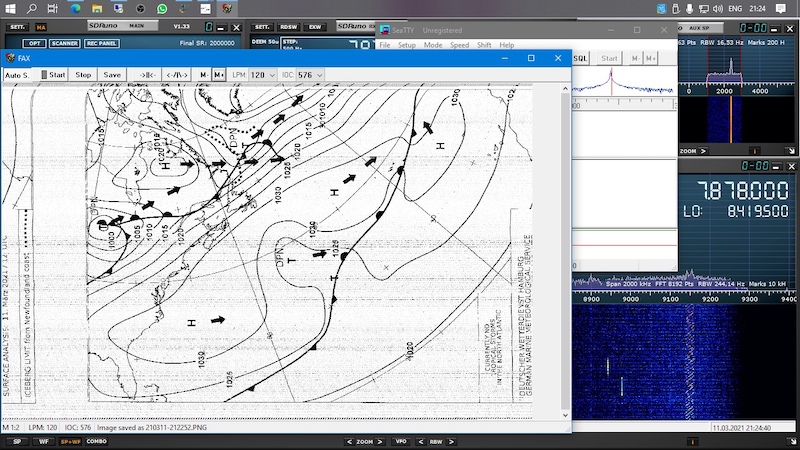Click the Windows Start button

pos(9,8)
